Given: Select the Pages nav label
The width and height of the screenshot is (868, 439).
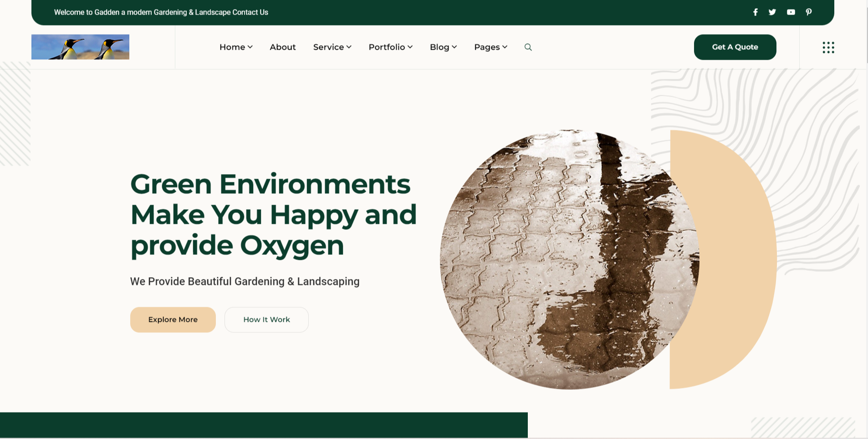Looking at the screenshot, I should tap(487, 47).
